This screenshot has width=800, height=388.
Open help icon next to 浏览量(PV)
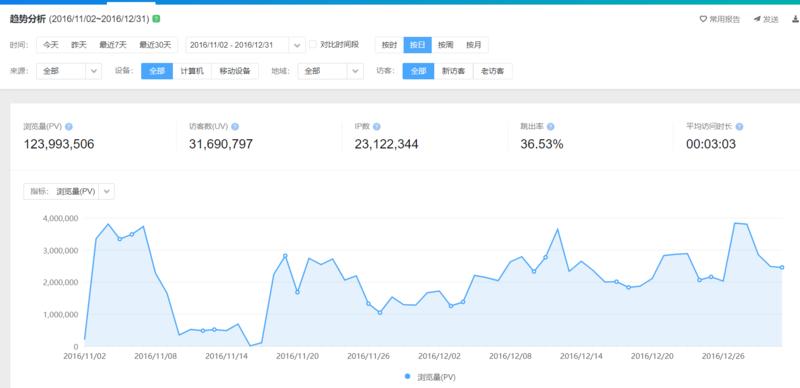69,127
